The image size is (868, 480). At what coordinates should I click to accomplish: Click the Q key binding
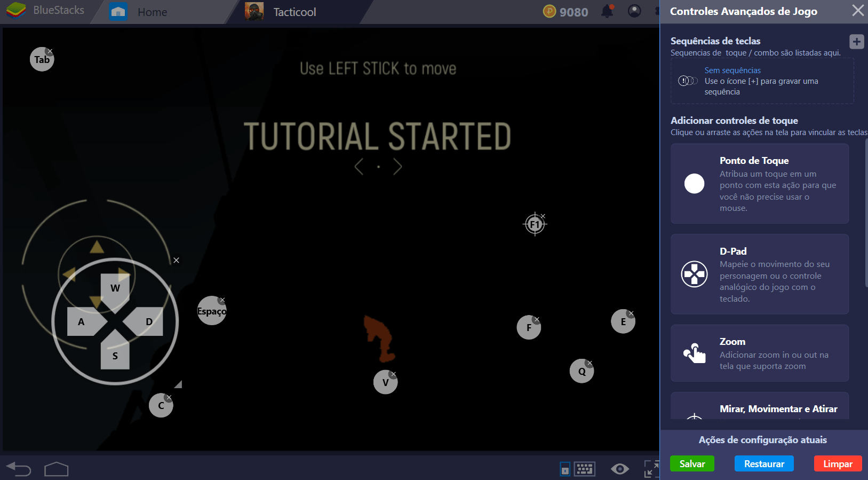pyautogui.click(x=582, y=371)
